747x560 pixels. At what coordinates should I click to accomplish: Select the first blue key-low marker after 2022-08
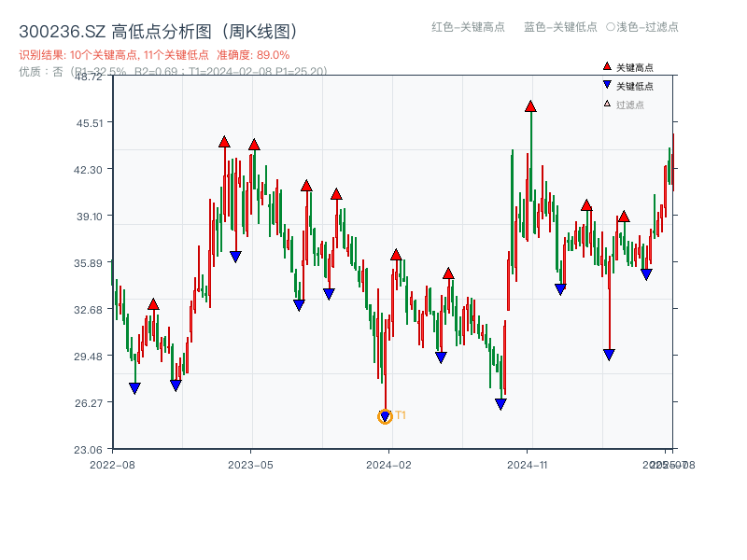pyautogui.click(x=134, y=388)
